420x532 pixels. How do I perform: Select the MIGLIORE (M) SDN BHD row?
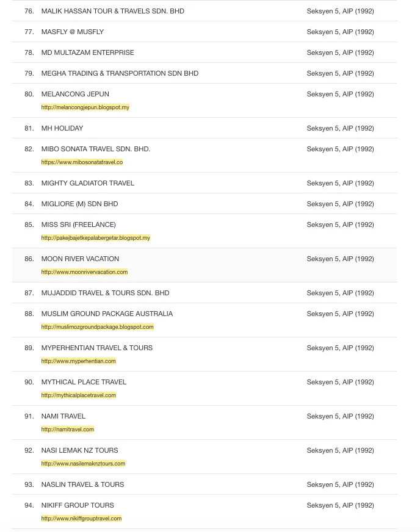(79, 204)
